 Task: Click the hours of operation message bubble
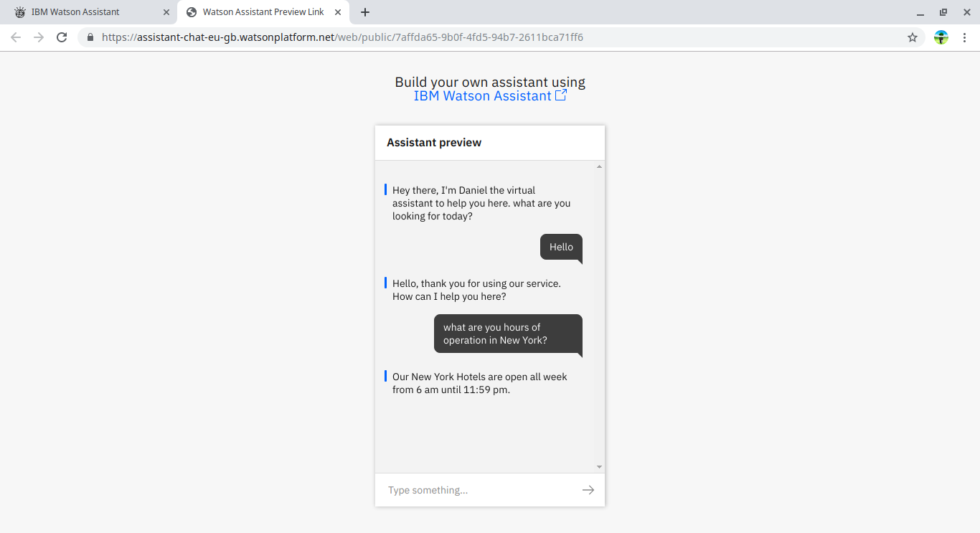pyautogui.click(x=508, y=334)
